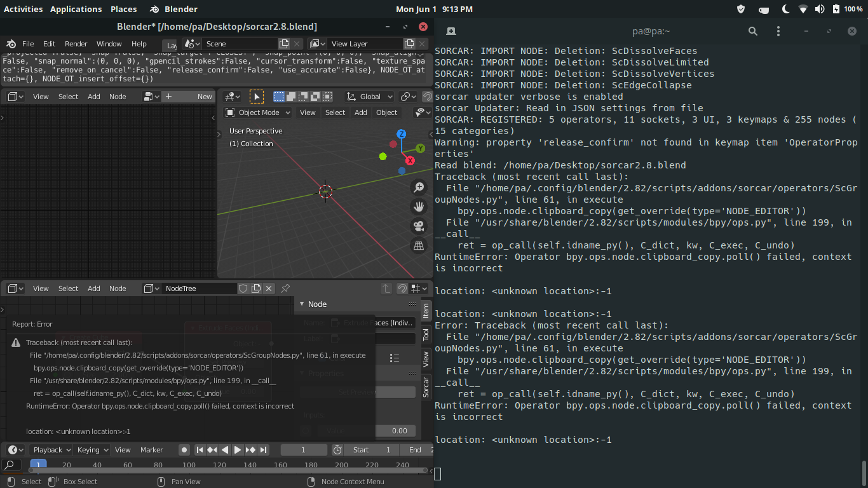Screen dimensions: 868x488
Task: Open the Playback dropdown in timeline
Action: [51, 450]
